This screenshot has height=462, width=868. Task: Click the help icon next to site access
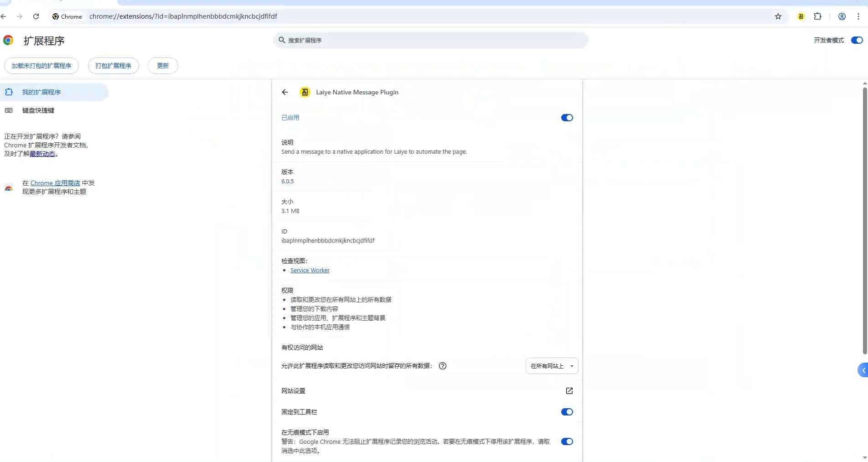[x=442, y=366]
